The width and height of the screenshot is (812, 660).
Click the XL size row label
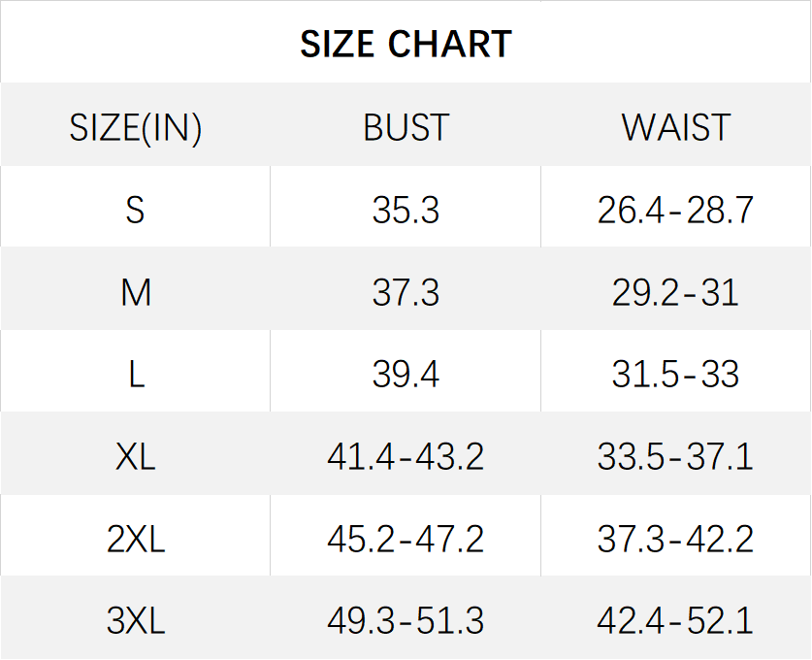coord(135,457)
